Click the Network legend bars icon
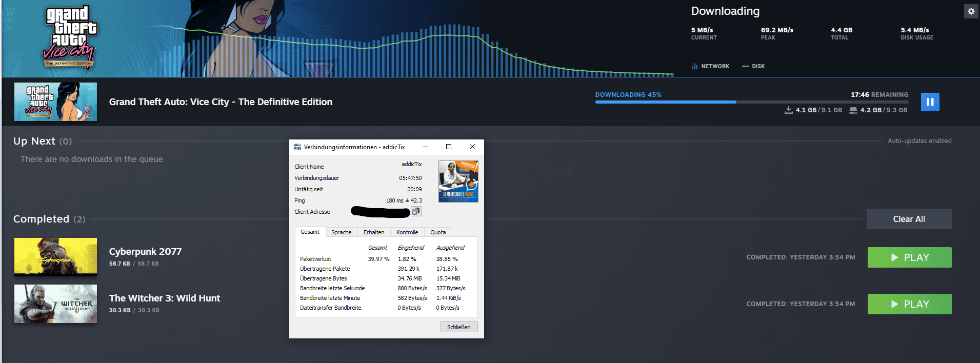 click(x=694, y=66)
